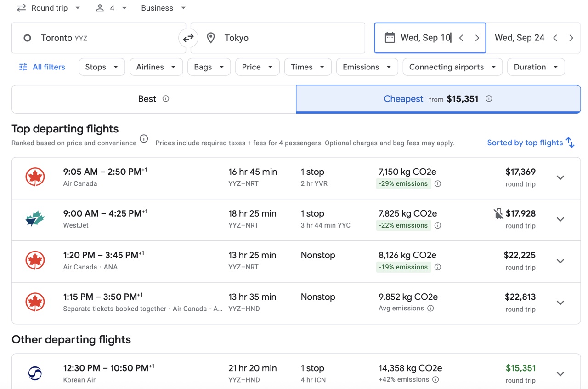
Task: Click info icon next to -29% emissions
Action: tap(438, 184)
